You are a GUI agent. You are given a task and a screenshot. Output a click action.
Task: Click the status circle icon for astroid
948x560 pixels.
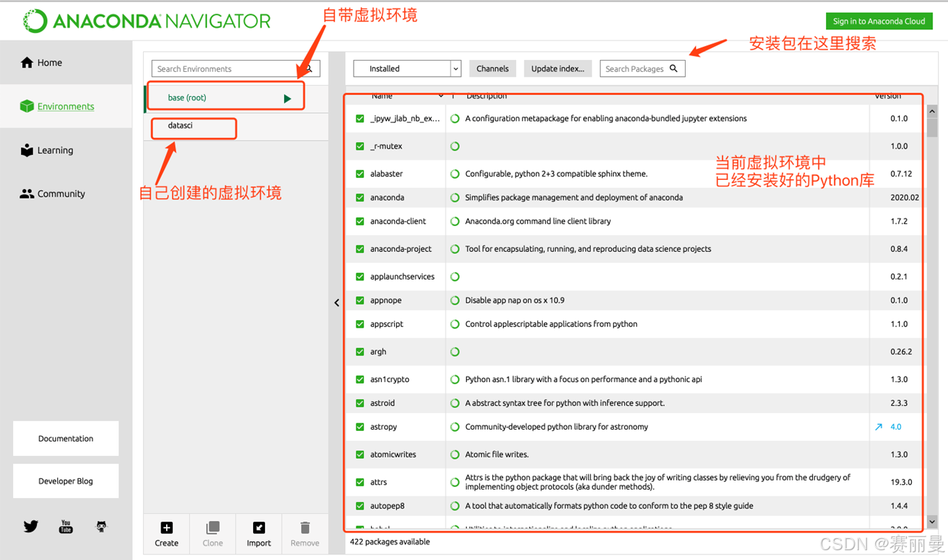pos(455,403)
